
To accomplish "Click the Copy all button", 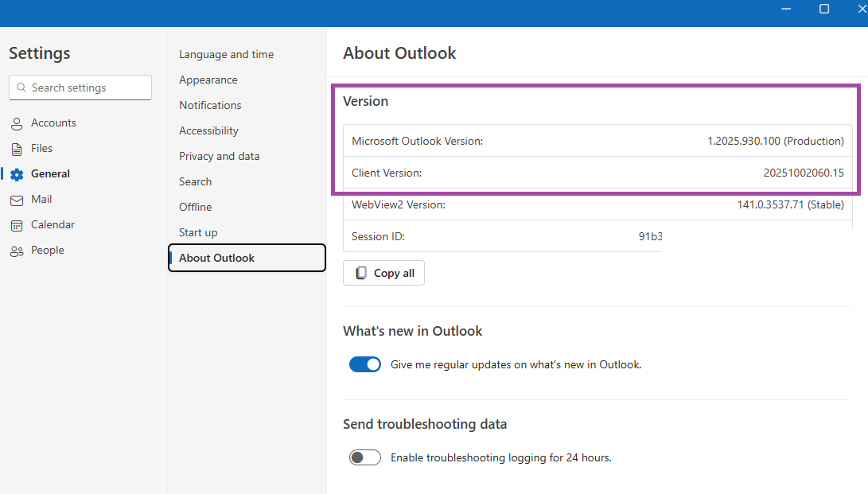I will [x=383, y=273].
